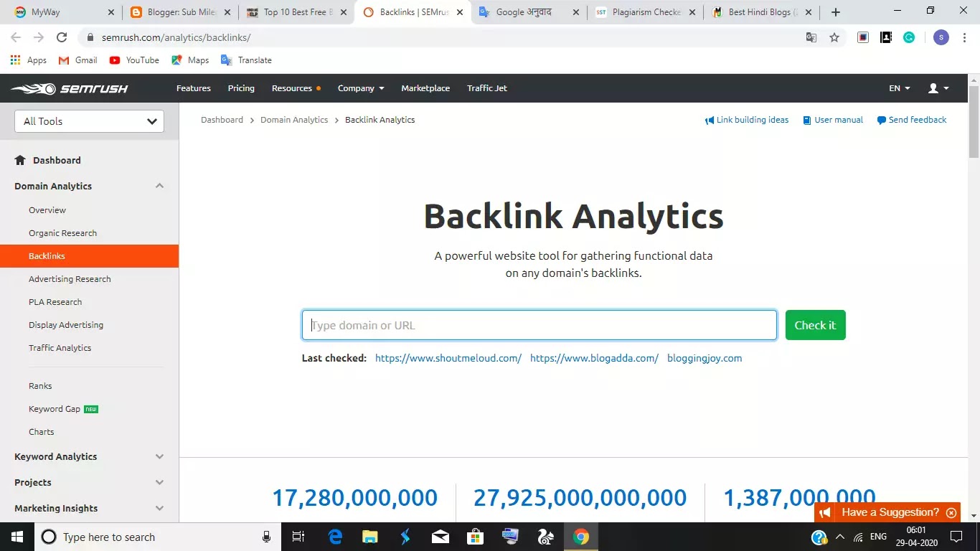Viewport: 980px width, 551px height.
Task: Click the Windows Start button
Action: pyautogui.click(x=17, y=537)
